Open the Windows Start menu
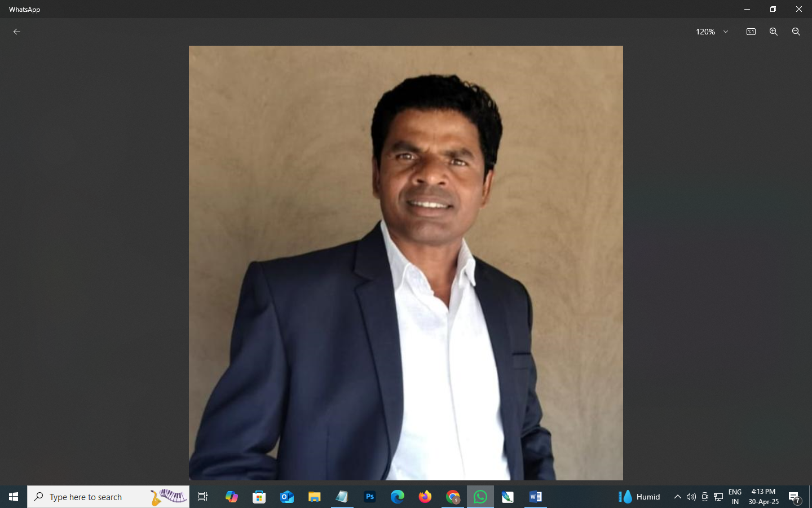 pyautogui.click(x=14, y=497)
